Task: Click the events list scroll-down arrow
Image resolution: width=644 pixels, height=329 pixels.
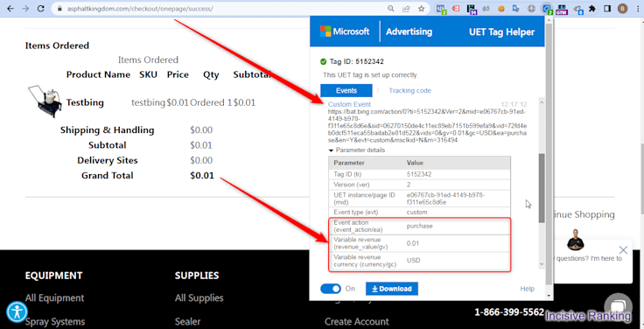Action: coord(542,264)
